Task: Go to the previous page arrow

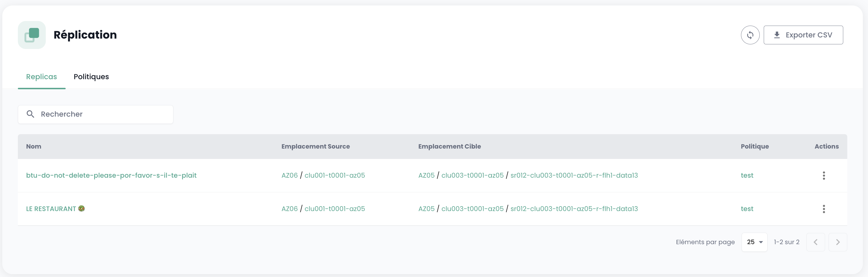Action: (x=815, y=242)
